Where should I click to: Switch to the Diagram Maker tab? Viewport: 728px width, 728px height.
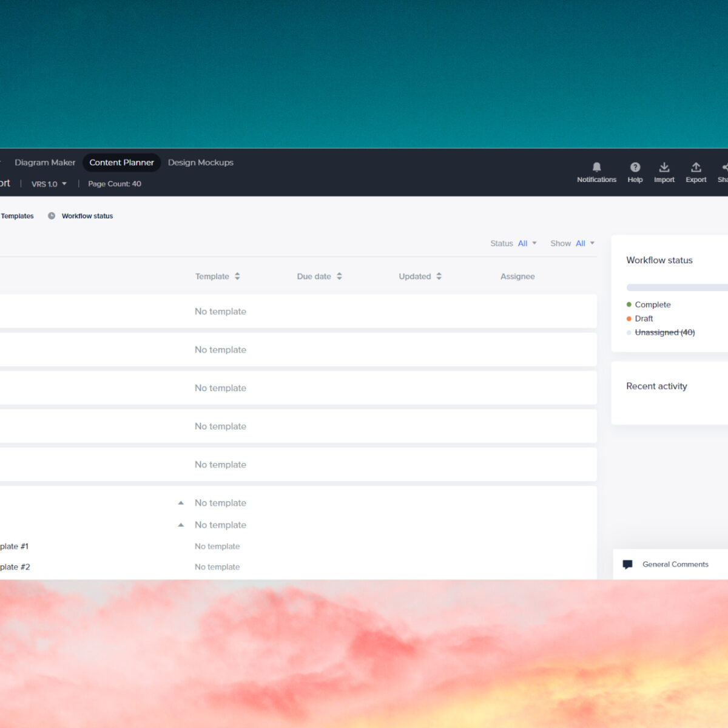point(45,163)
